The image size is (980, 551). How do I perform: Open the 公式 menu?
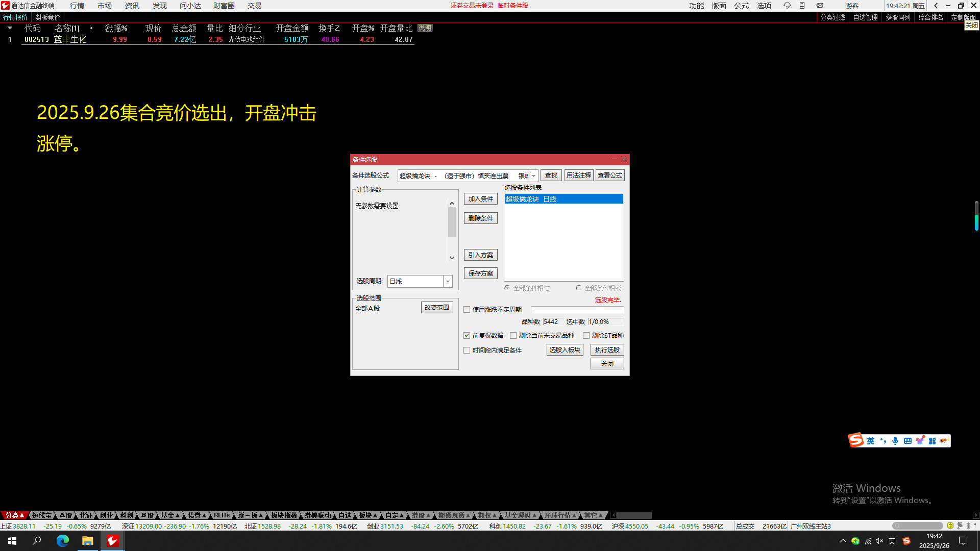click(741, 6)
